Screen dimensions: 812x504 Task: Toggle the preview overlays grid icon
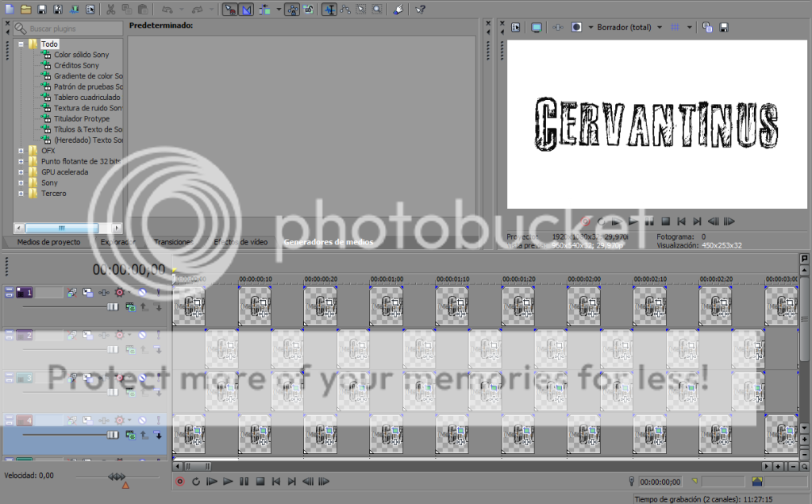pyautogui.click(x=675, y=28)
